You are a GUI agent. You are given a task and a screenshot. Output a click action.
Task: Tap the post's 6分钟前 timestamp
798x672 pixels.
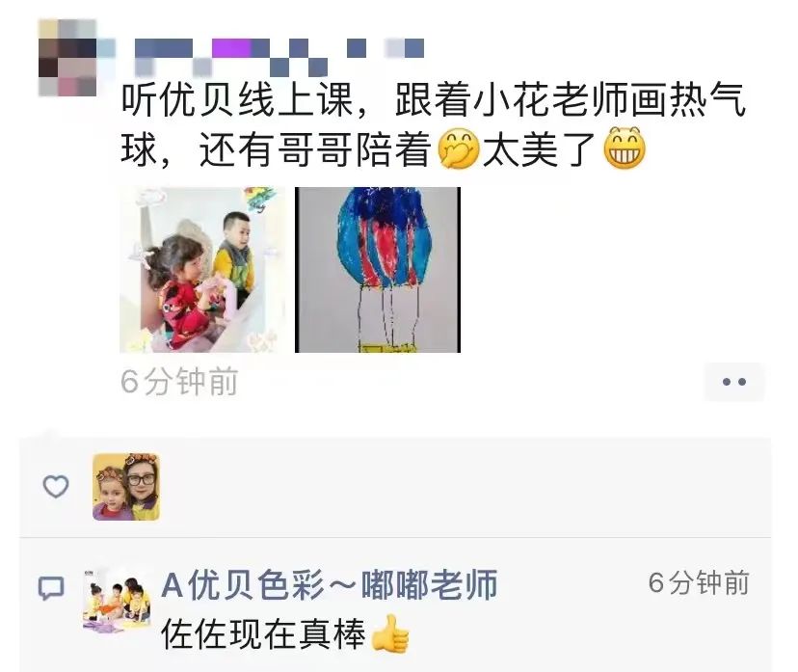pos(179,382)
